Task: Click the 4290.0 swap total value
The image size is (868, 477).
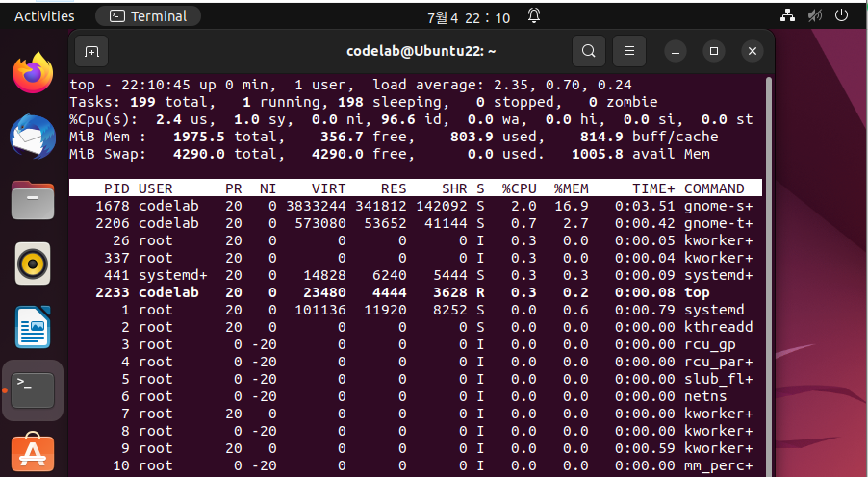Action: (199, 155)
